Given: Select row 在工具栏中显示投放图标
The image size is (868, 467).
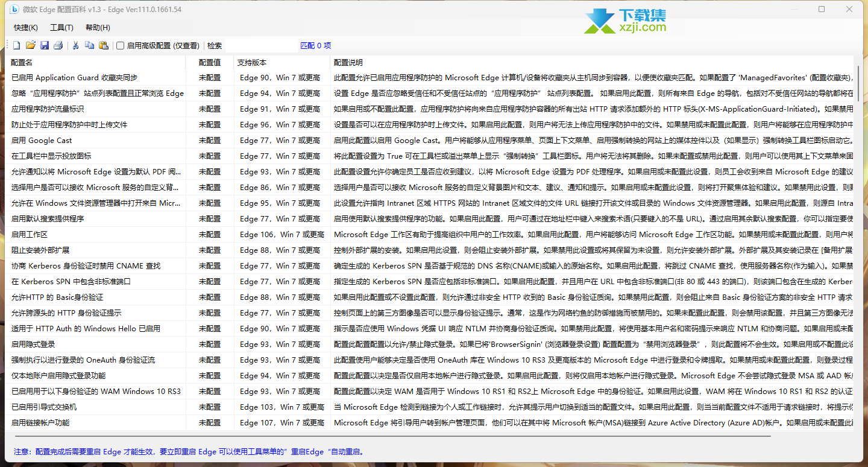Looking at the screenshot, I should pyautogui.click(x=430, y=156).
